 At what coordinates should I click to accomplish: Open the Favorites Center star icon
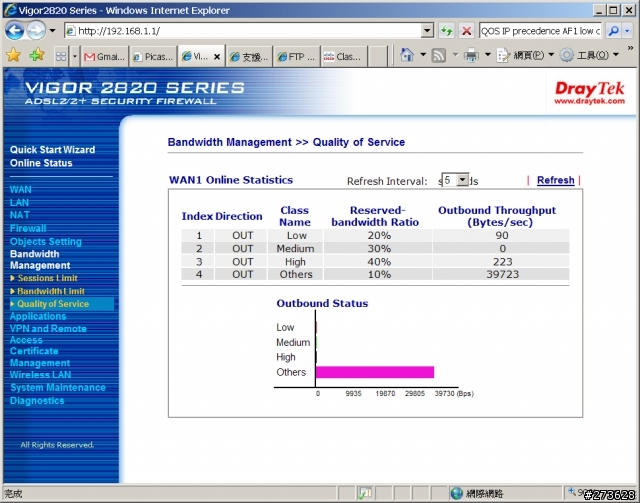tap(13, 55)
